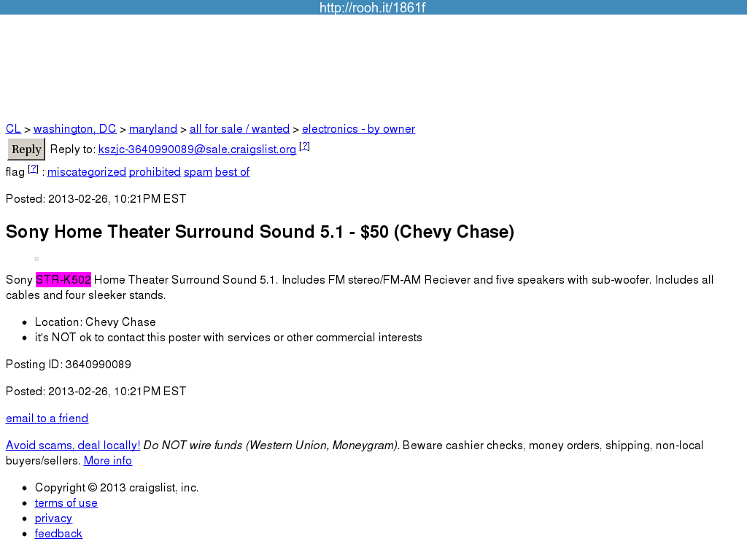Open the terms of use page
This screenshot has height=560, width=747.
[66, 503]
